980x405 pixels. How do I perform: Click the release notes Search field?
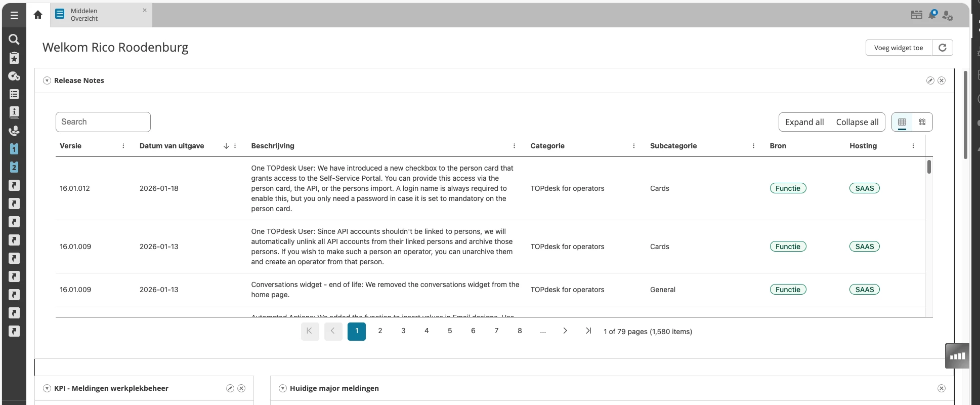[x=103, y=122]
